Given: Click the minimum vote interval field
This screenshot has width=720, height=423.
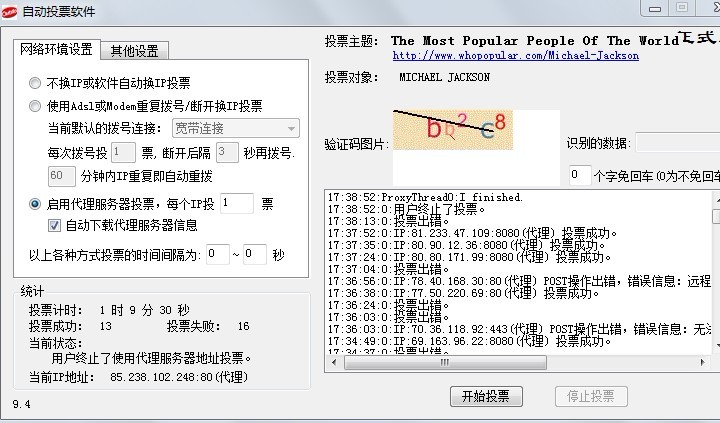Looking at the screenshot, I should click(x=218, y=254).
